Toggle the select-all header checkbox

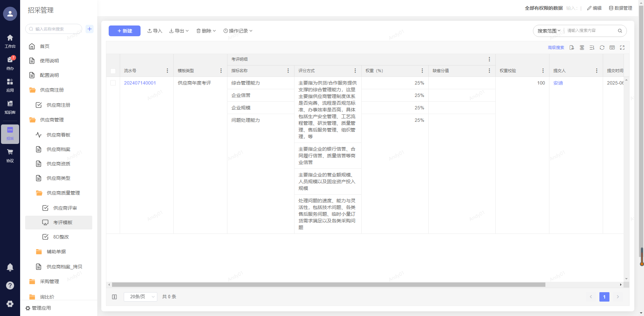pyautogui.click(x=113, y=71)
